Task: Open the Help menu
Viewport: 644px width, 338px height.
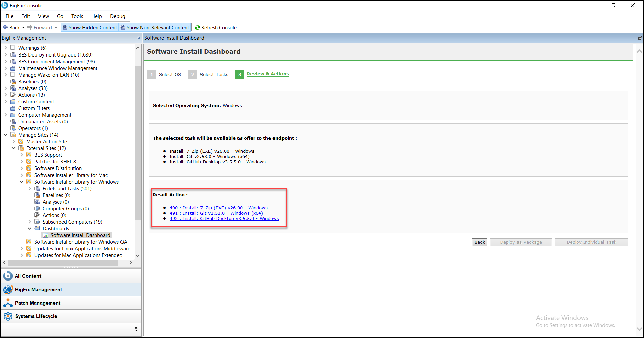Action: pyautogui.click(x=97, y=16)
